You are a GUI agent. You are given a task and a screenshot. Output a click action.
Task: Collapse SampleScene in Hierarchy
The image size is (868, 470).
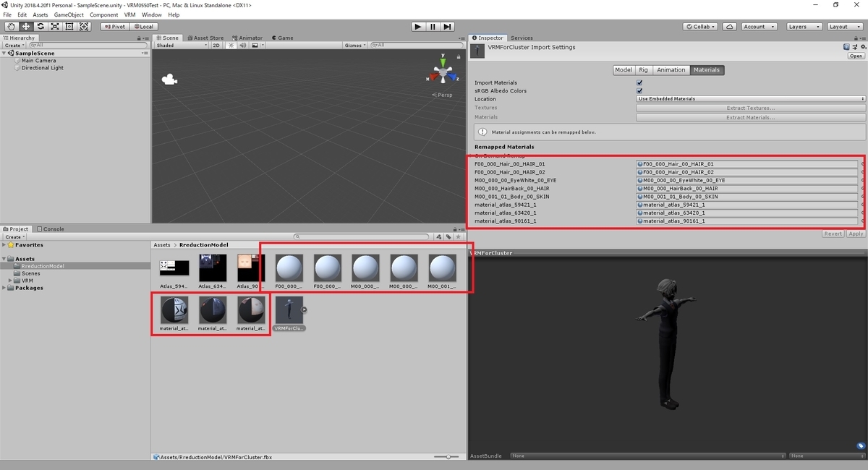pos(4,53)
